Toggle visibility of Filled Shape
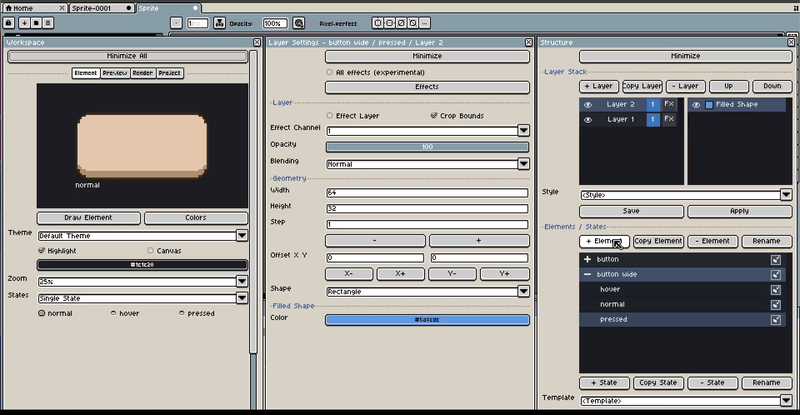The height and width of the screenshot is (415, 800). [696, 105]
